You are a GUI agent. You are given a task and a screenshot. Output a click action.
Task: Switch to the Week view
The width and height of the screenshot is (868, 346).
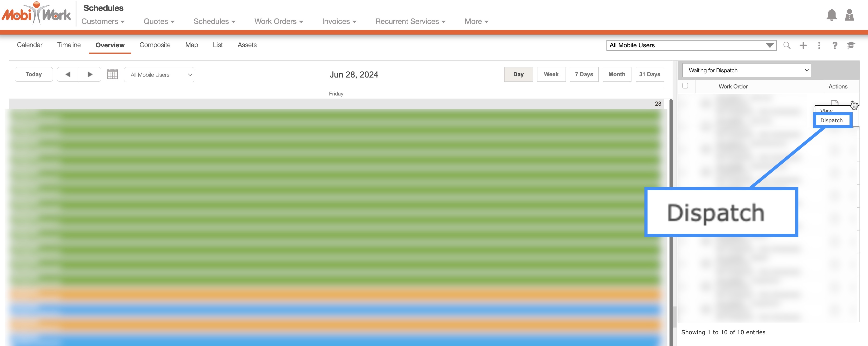pyautogui.click(x=551, y=74)
